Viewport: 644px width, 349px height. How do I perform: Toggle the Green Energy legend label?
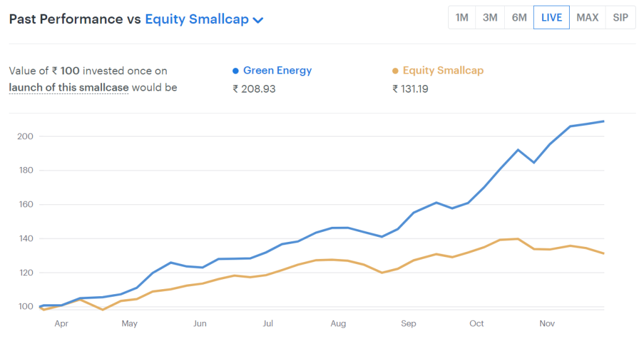tap(277, 71)
